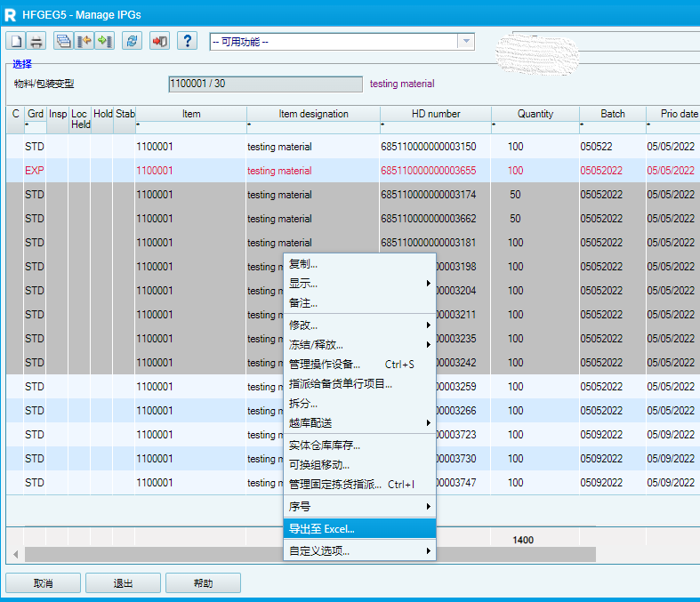Select 复制... in the context menu
700x602 pixels.
point(360,264)
